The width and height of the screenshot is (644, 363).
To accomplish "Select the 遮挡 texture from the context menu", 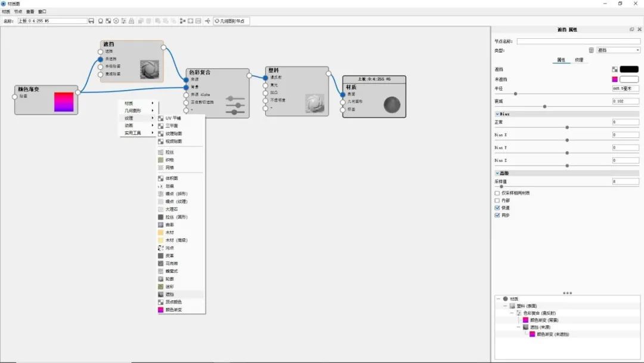I will click(x=169, y=294).
